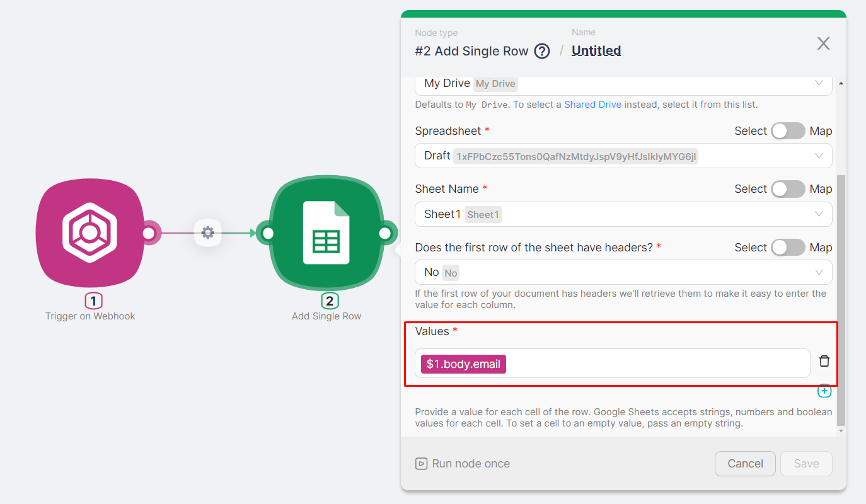Select the Google Sheets Add Single Row node
This screenshot has width=866, height=504.
click(326, 233)
